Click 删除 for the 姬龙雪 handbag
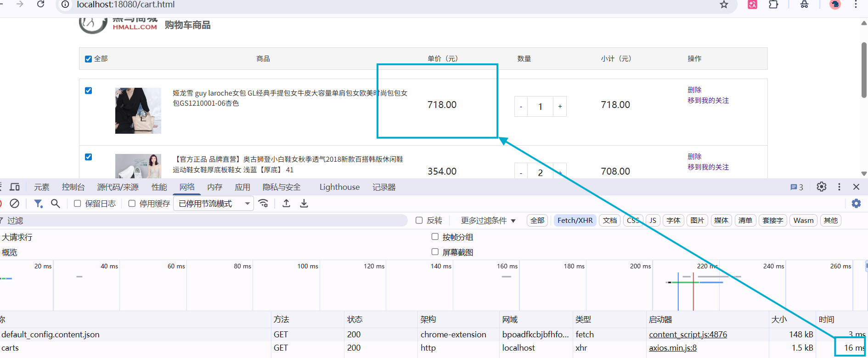The image size is (868, 358). 694,90
